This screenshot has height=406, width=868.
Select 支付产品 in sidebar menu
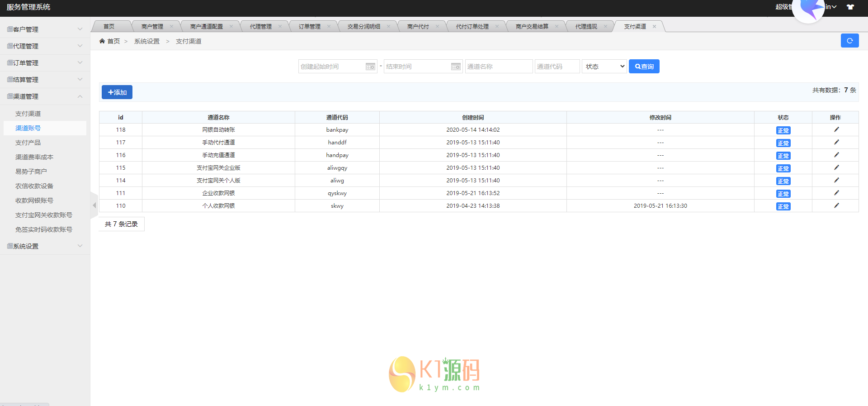[x=28, y=143]
